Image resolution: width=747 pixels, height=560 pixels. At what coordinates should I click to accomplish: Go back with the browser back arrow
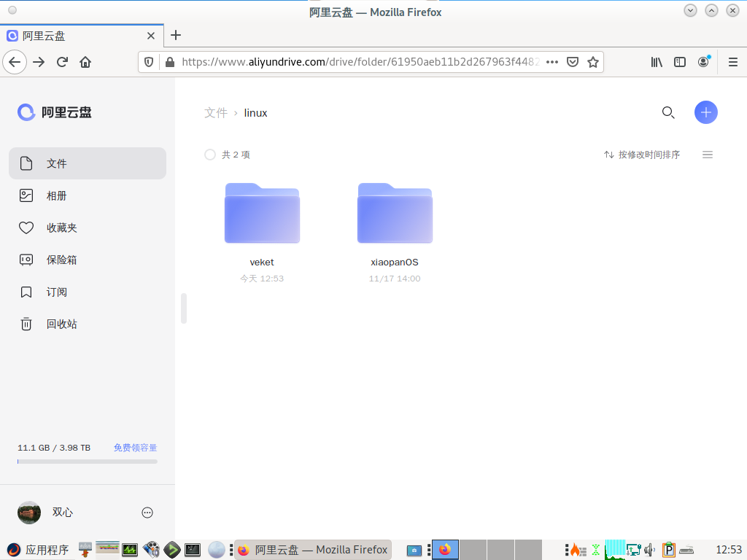pos(15,62)
